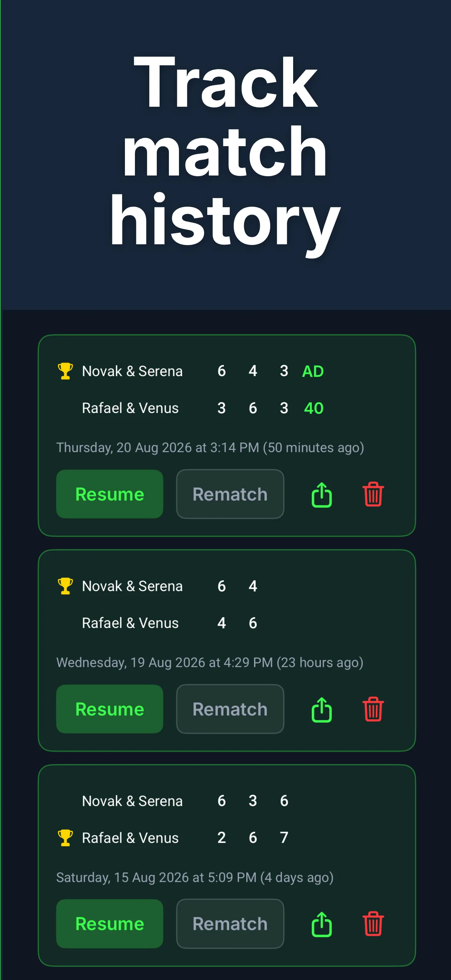The width and height of the screenshot is (451, 980).
Task: Start a rematch of Thursday's match
Action: pos(230,494)
